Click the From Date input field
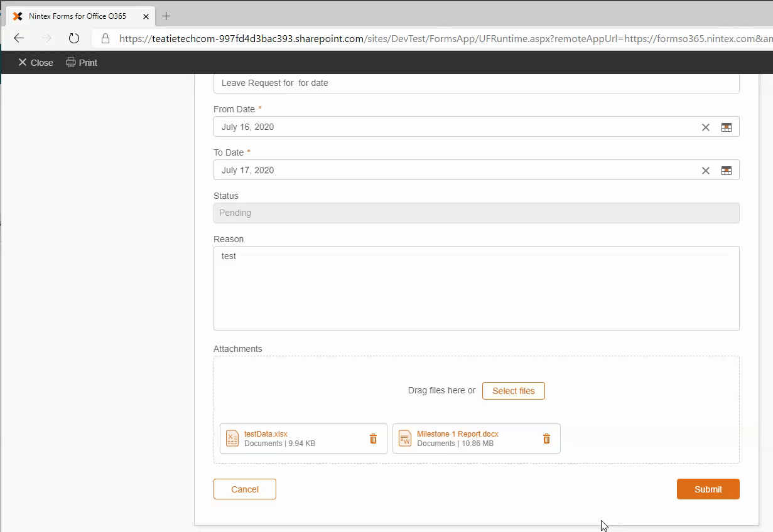 [x=477, y=127]
